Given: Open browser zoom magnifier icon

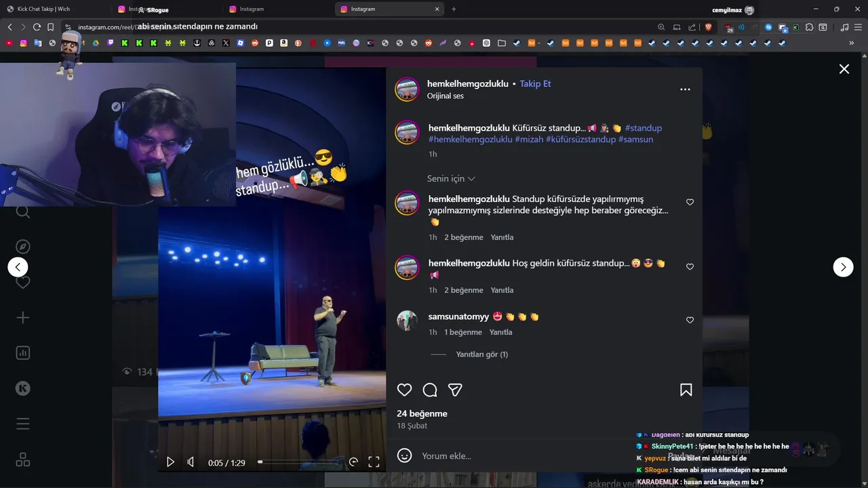Looking at the screenshot, I should tap(661, 27).
